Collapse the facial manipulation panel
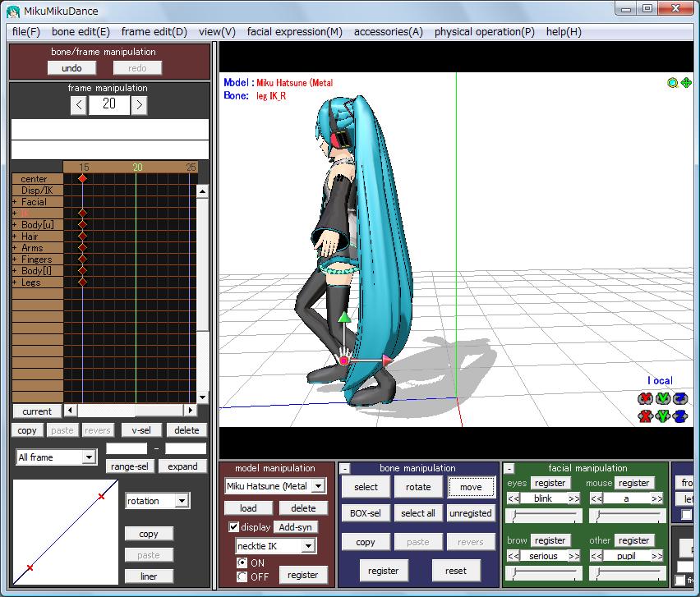Screen dimensions: 700x597 click(x=509, y=469)
